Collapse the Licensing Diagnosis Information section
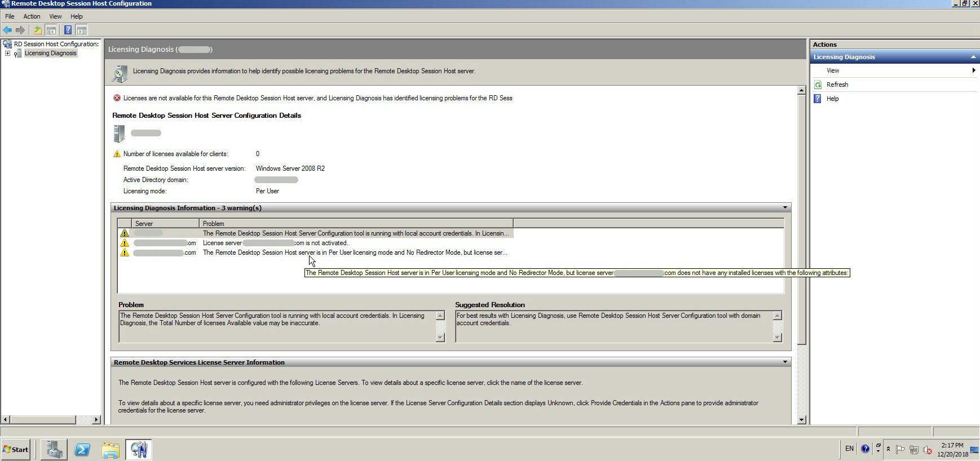The height and width of the screenshot is (461, 980). point(784,207)
